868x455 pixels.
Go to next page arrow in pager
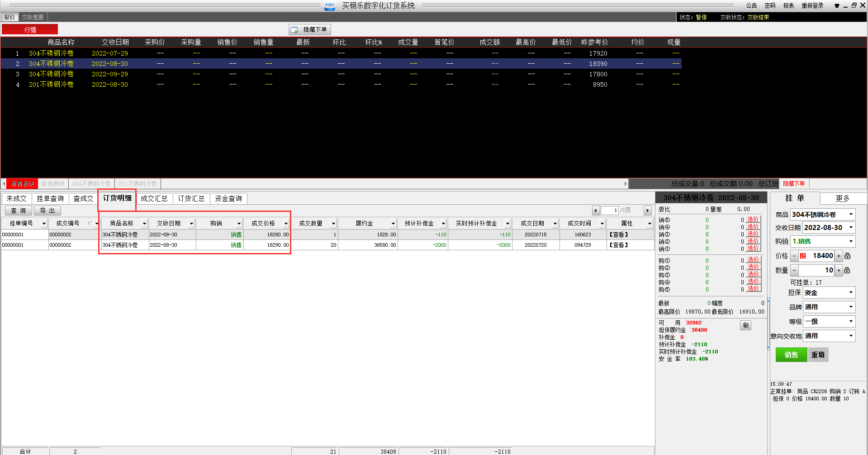[647, 211]
